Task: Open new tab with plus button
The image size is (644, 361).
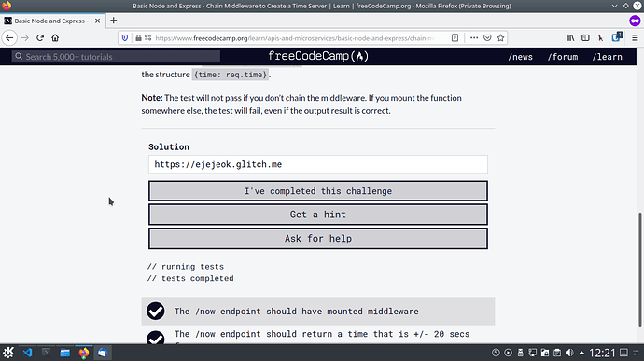Action: (113, 21)
